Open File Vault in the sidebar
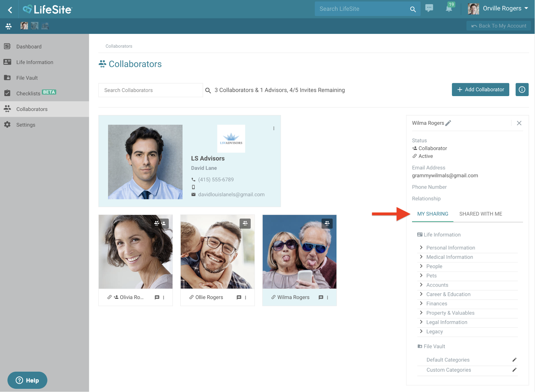This screenshot has width=535, height=392. 44,78
